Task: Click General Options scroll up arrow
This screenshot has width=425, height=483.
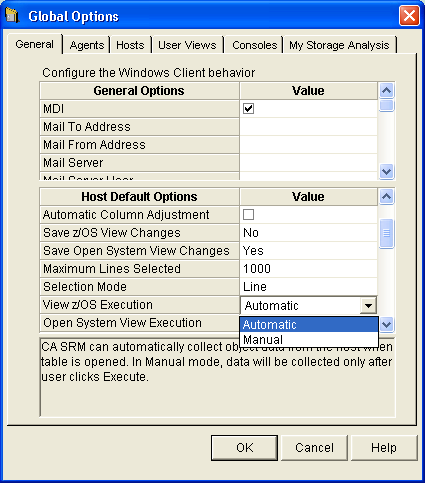Action: pos(386,90)
